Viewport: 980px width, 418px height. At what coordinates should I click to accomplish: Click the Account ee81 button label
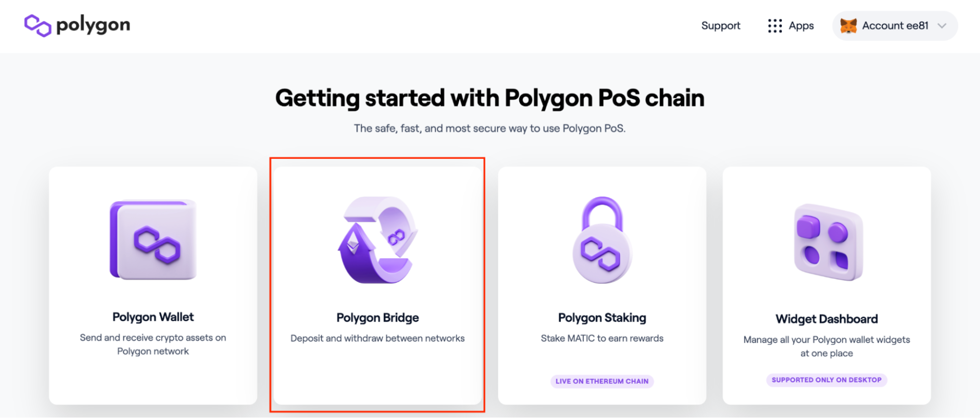pos(895,26)
